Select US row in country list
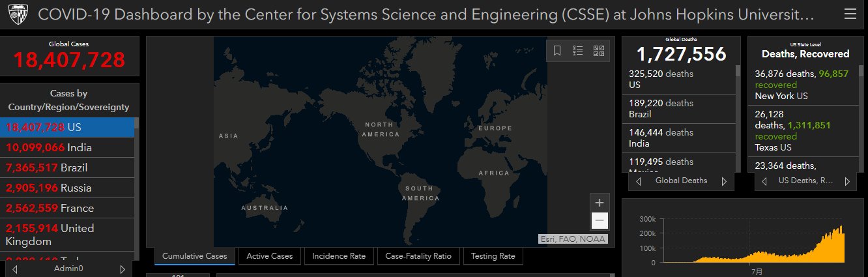 coord(68,127)
